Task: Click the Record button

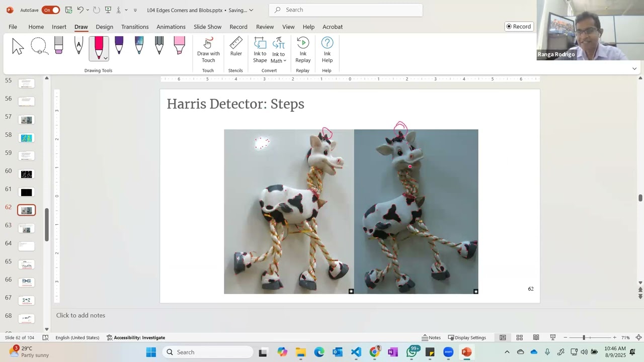Action: (x=519, y=27)
